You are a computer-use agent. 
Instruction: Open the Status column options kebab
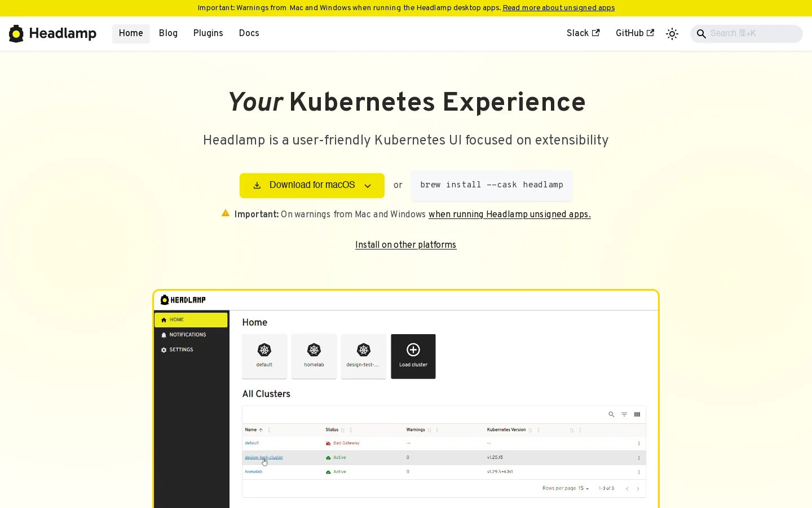351,430
